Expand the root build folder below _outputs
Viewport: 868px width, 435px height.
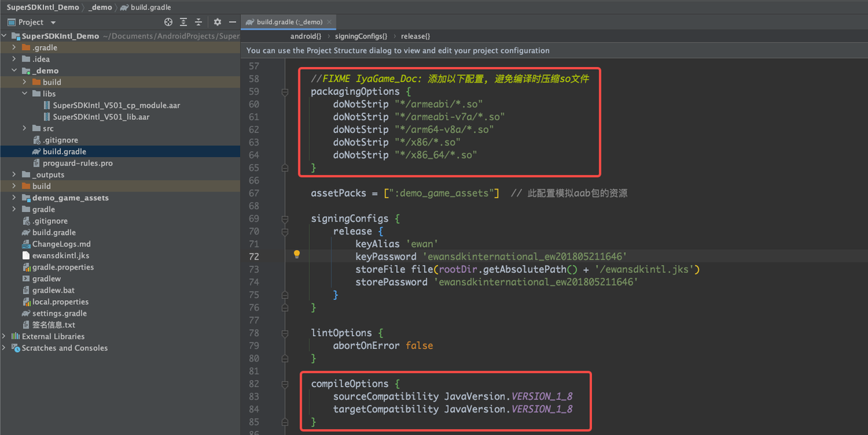pos(15,186)
